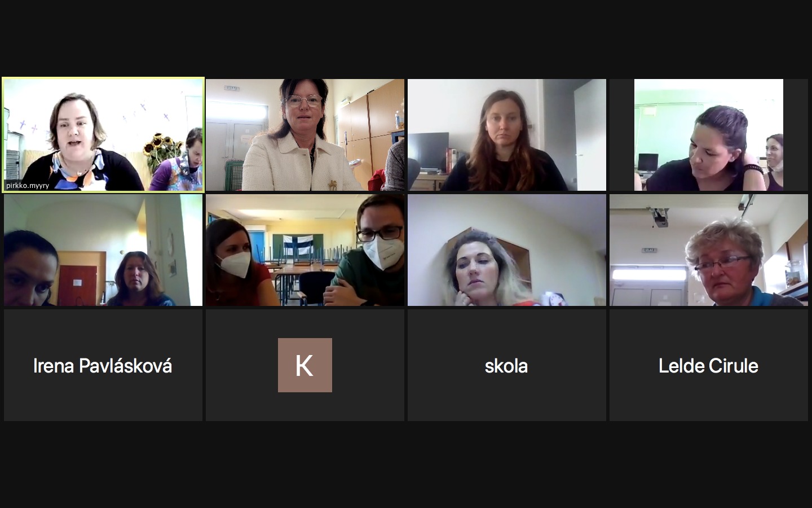Select video of short-haired woman with glasses

(x=709, y=250)
